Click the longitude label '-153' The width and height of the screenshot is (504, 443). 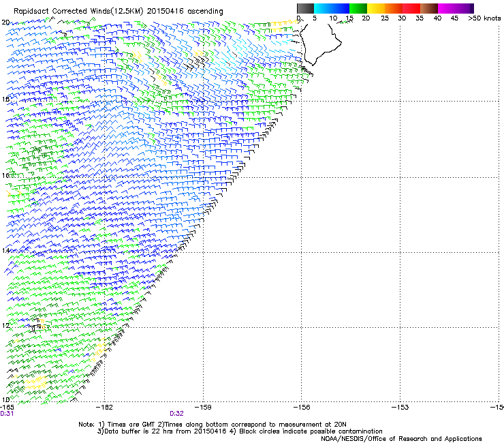coord(400,408)
